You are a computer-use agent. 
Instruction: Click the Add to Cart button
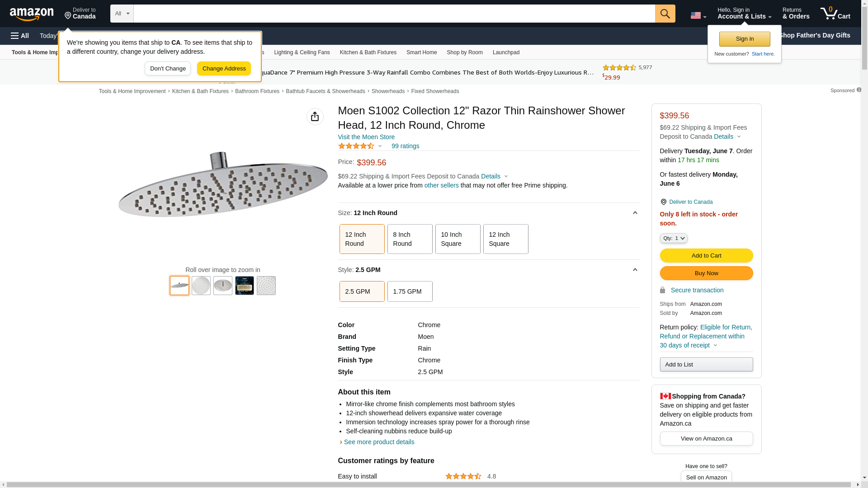tap(706, 256)
